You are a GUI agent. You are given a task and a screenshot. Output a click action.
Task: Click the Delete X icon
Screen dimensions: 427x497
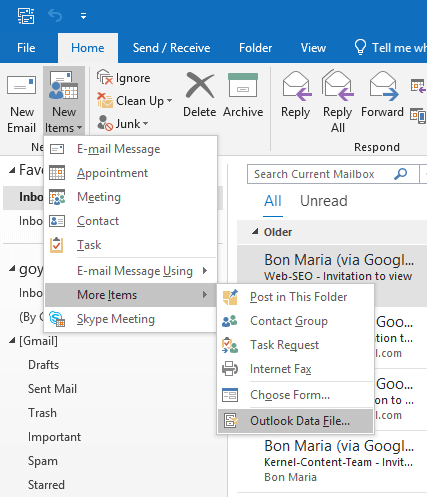[200, 85]
